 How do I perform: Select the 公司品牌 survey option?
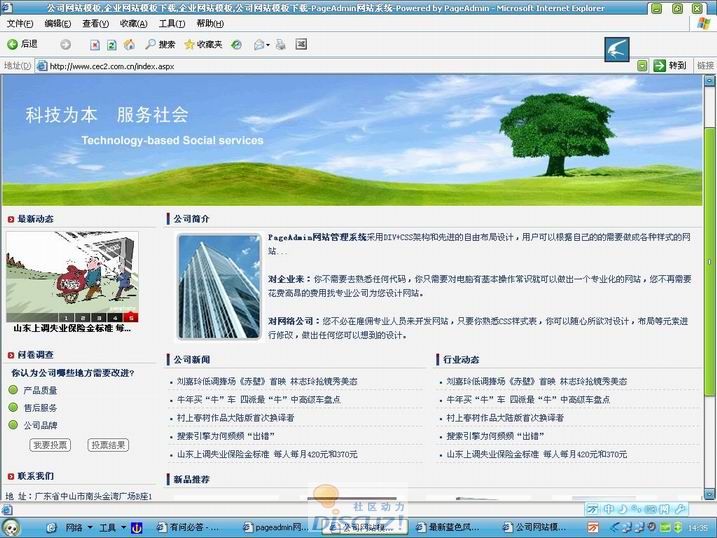coord(14,425)
